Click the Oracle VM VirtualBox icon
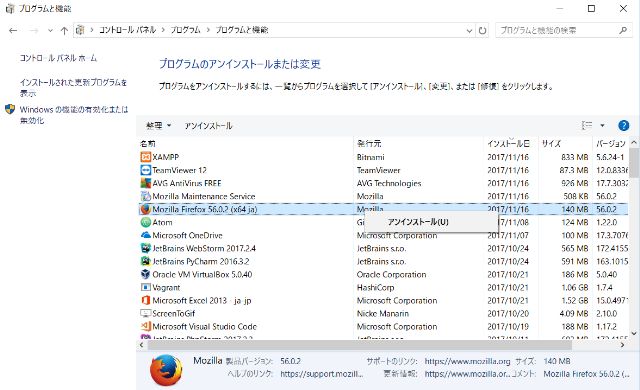 [x=146, y=275]
